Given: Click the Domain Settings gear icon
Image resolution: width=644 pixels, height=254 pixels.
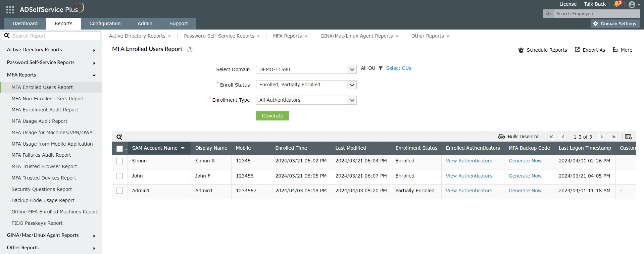Looking at the screenshot, I should (x=596, y=24).
